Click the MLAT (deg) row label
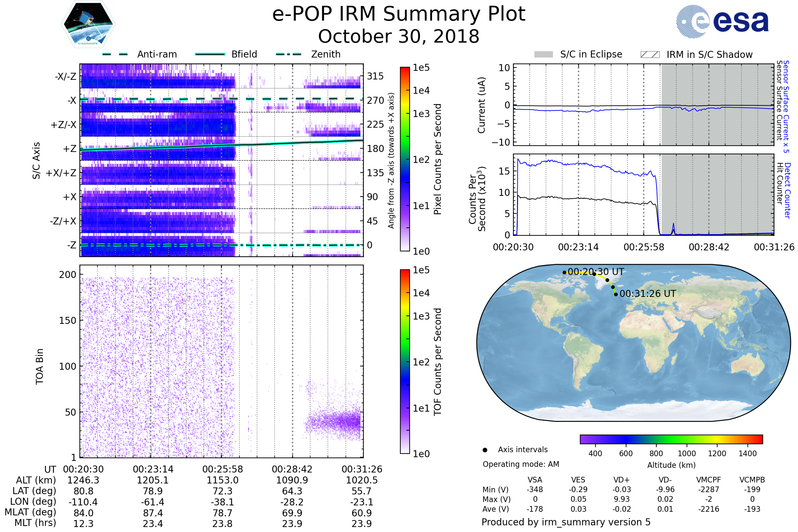 (x=30, y=512)
